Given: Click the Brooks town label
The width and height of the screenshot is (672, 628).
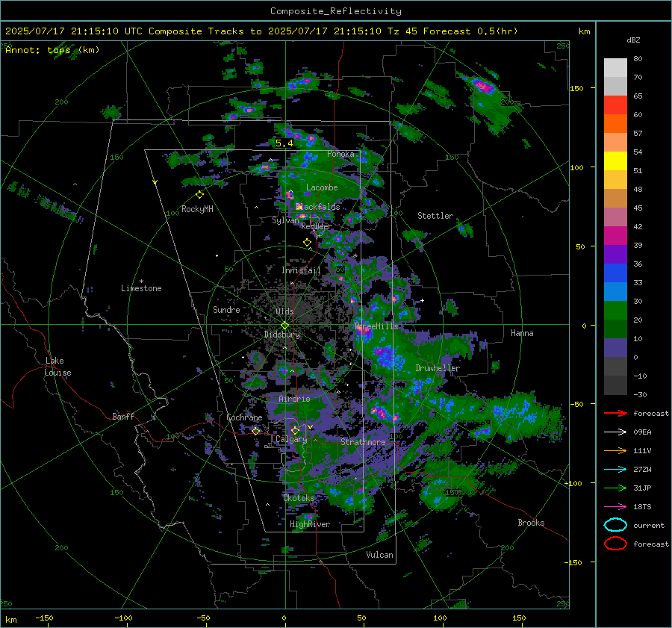Looking at the screenshot, I should [x=531, y=523].
